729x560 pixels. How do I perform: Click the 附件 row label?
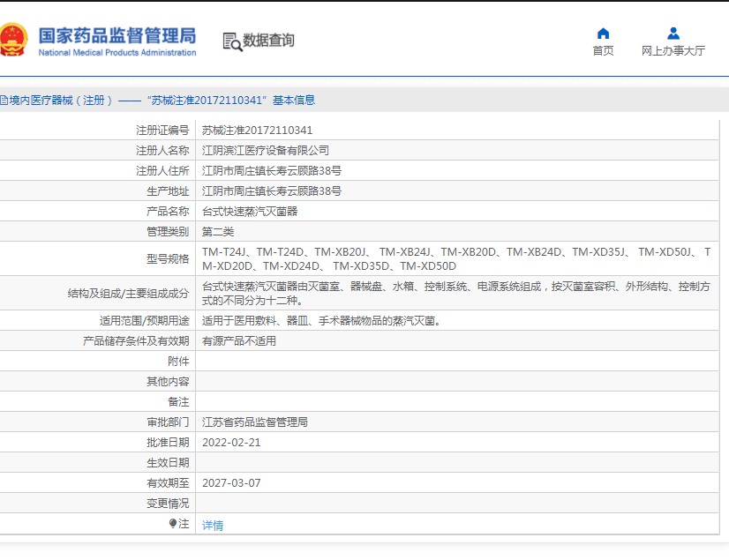point(178,361)
